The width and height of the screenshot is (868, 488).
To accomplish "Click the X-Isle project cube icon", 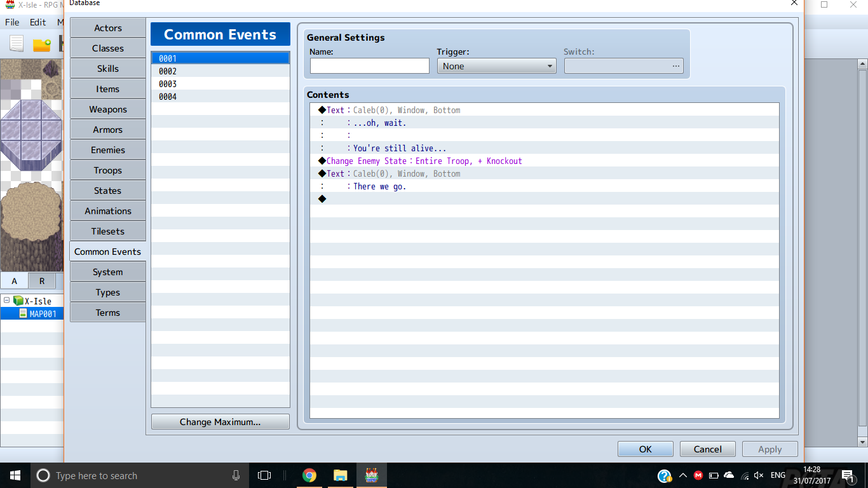I will [x=18, y=301].
